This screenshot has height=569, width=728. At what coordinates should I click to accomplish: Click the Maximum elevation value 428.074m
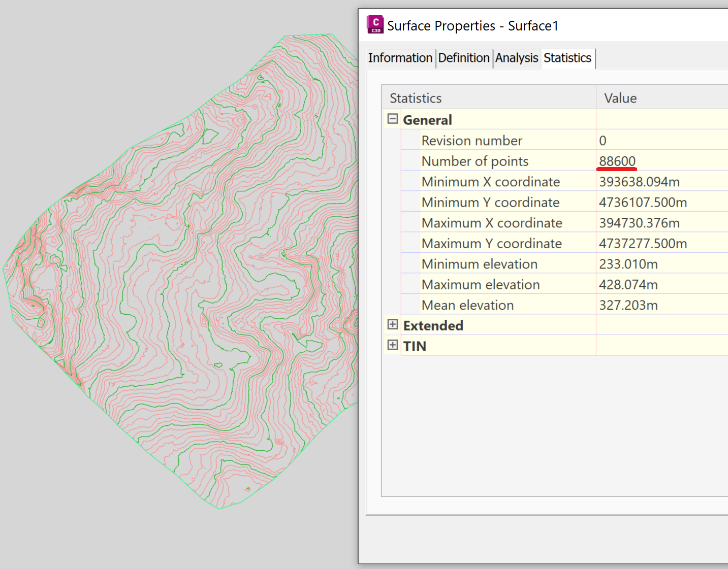(628, 284)
